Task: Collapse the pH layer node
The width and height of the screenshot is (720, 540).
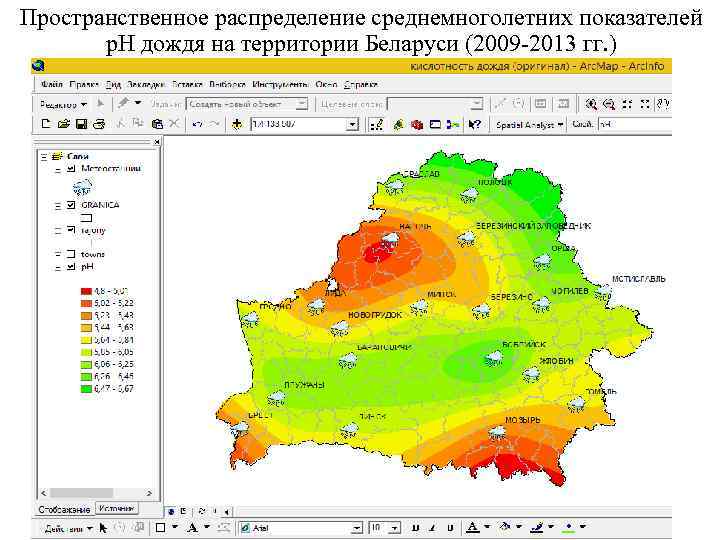Action: pos(58,267)
